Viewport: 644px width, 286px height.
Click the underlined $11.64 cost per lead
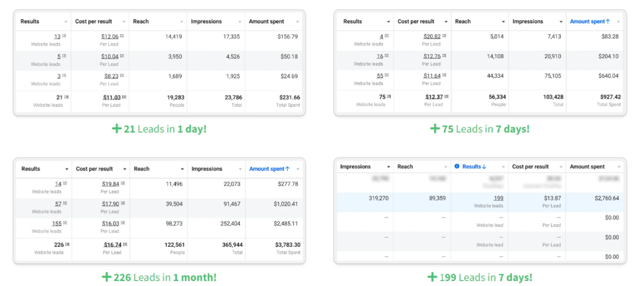[432, 76]
